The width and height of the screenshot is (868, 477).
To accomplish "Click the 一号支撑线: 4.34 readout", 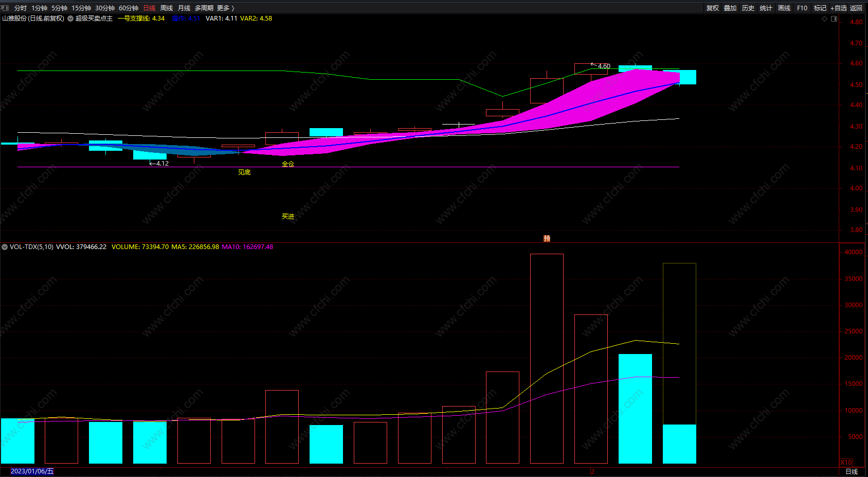I will pos(141,19).
